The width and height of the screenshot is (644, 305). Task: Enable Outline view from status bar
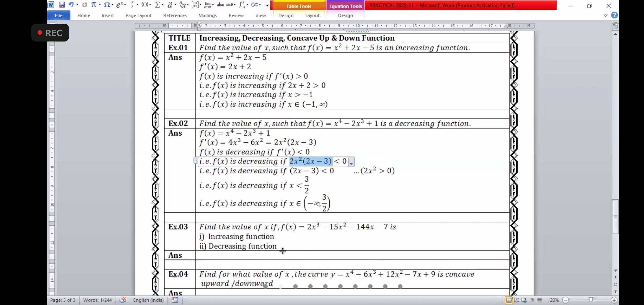pos(532,300)
